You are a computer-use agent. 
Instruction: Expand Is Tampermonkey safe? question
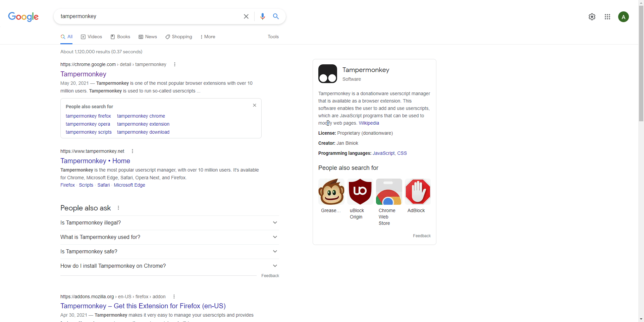click(170, 252)
